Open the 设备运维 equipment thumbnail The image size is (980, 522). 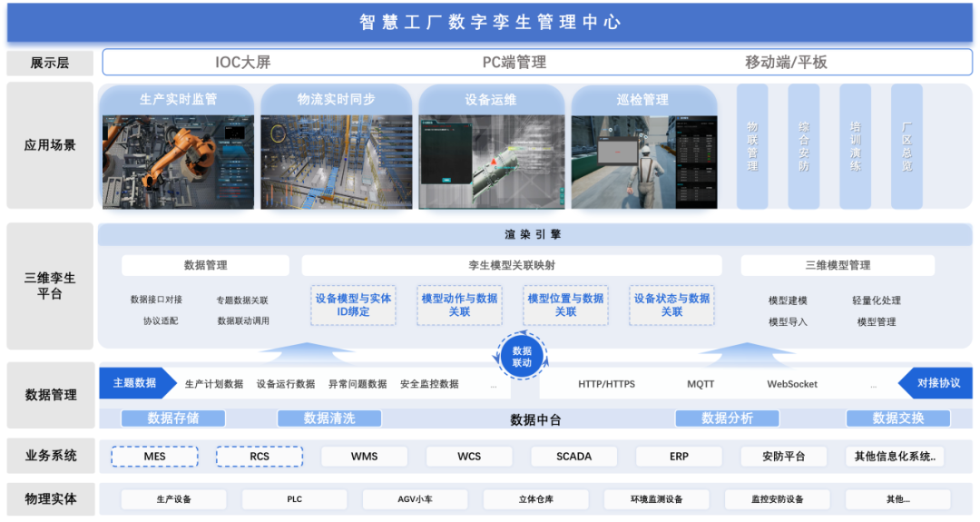click(491, 162)
